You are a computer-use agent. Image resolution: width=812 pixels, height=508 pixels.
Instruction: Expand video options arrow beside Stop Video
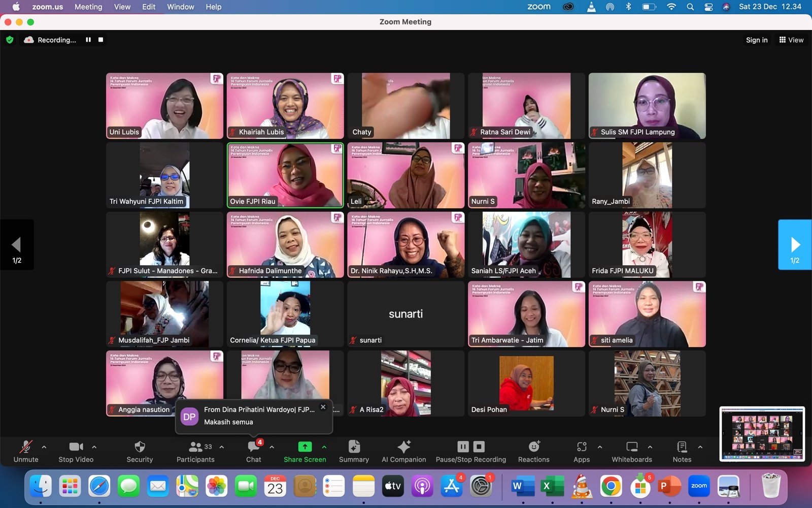click(x=94, y=447)
